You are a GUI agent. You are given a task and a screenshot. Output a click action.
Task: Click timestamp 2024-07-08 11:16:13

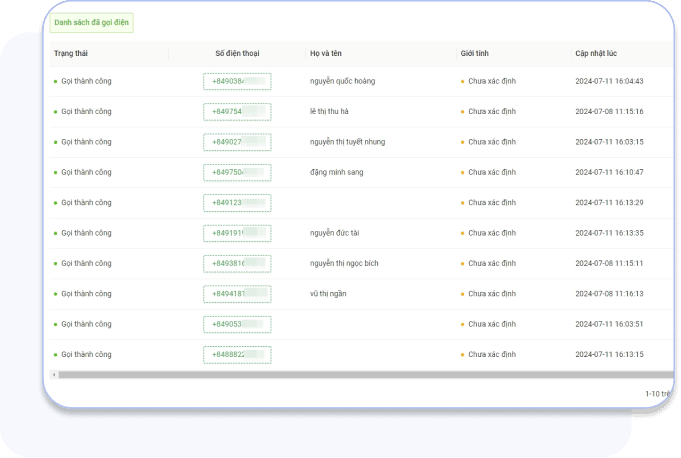tap(609, 294)
